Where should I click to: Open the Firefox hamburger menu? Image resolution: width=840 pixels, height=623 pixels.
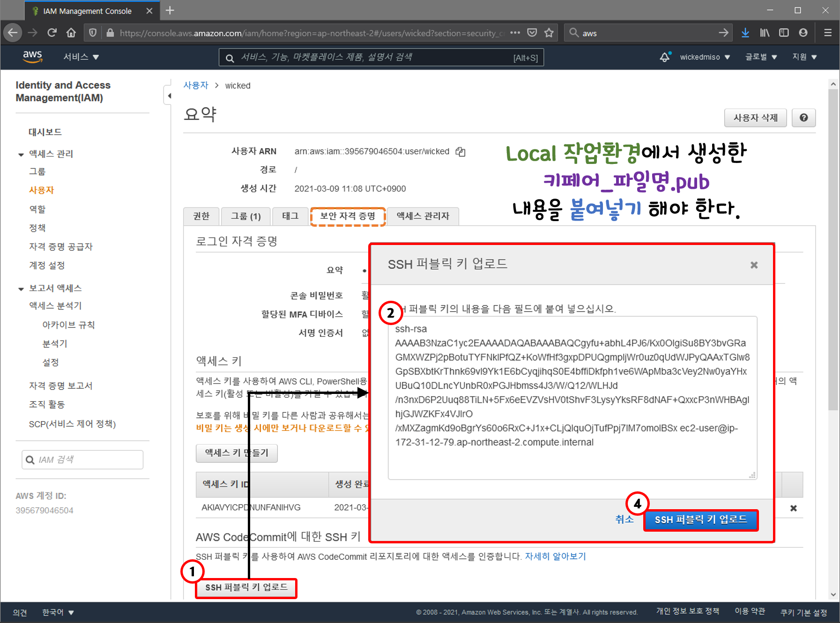point(828,33)
